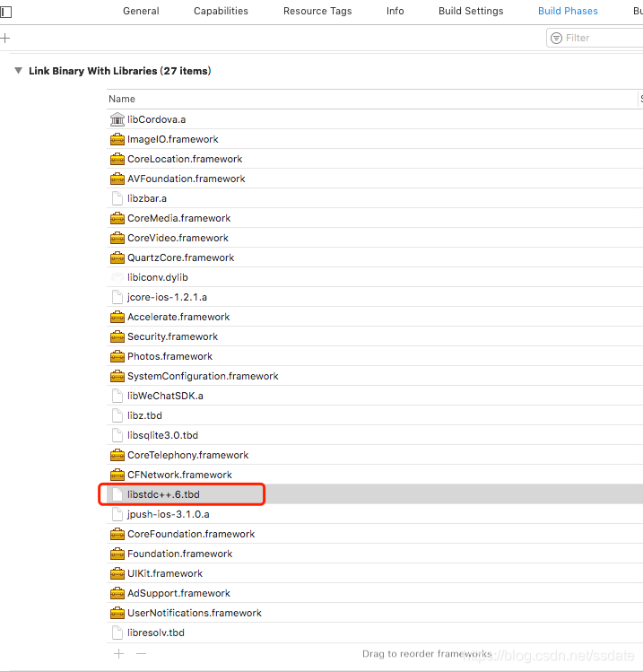Click UserNotifications.framework toolbox icon

117,613
